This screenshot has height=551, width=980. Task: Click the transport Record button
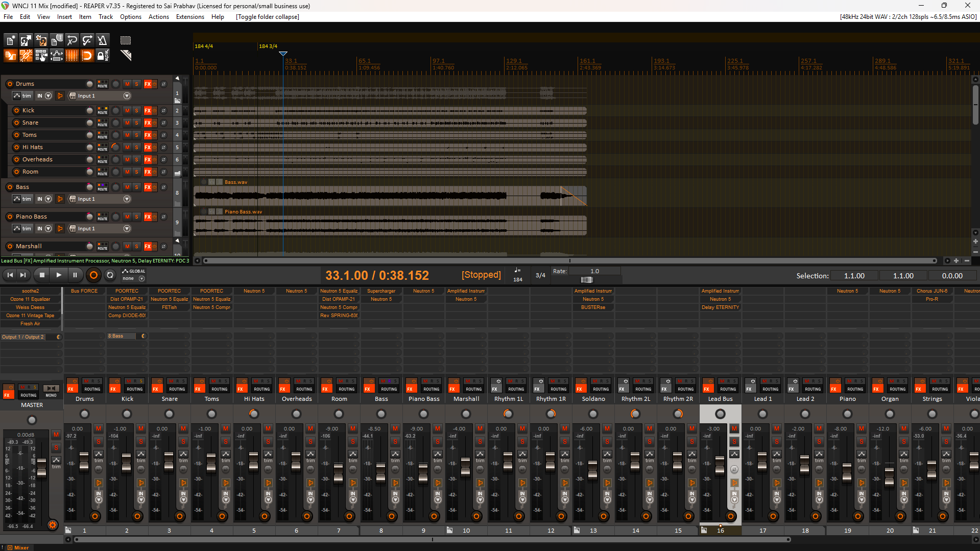click(x=93, y=275)
